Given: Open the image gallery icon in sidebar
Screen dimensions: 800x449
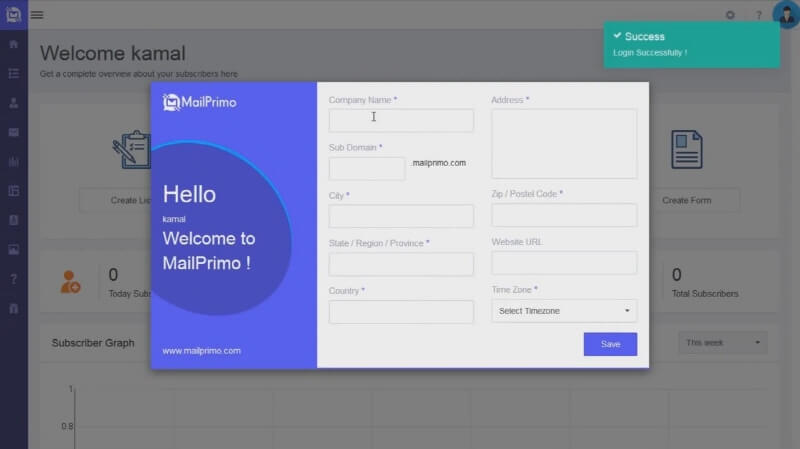Looking at the screenshot, I should pyautogui.click(x=14, y=250).
